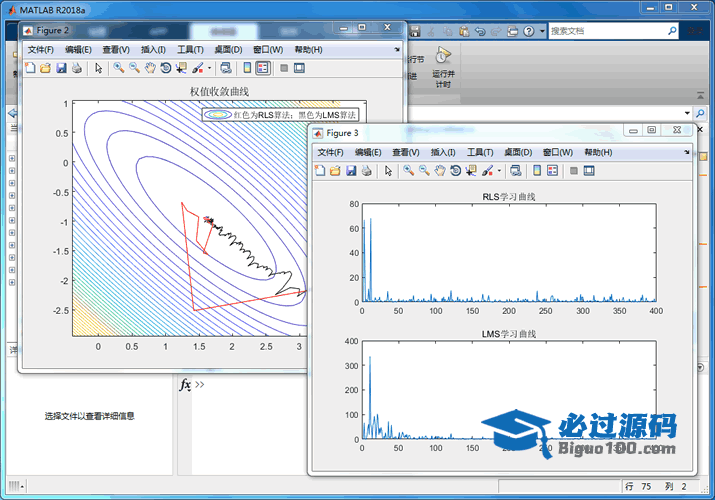
Task: Open 帮助(H) menu in Figure 3
Action: point(598,152)
